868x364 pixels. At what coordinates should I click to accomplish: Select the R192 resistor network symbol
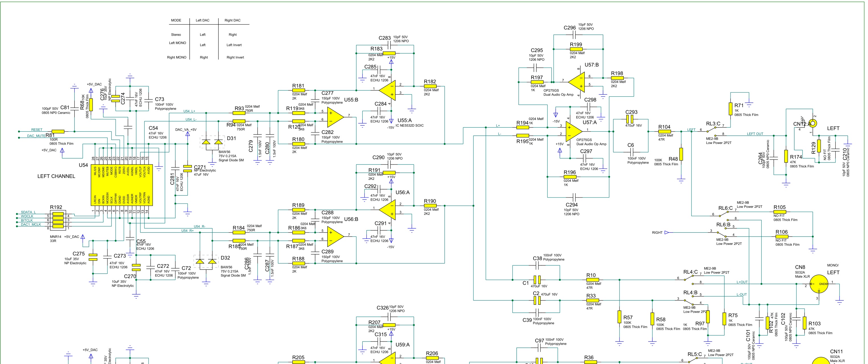58,220
